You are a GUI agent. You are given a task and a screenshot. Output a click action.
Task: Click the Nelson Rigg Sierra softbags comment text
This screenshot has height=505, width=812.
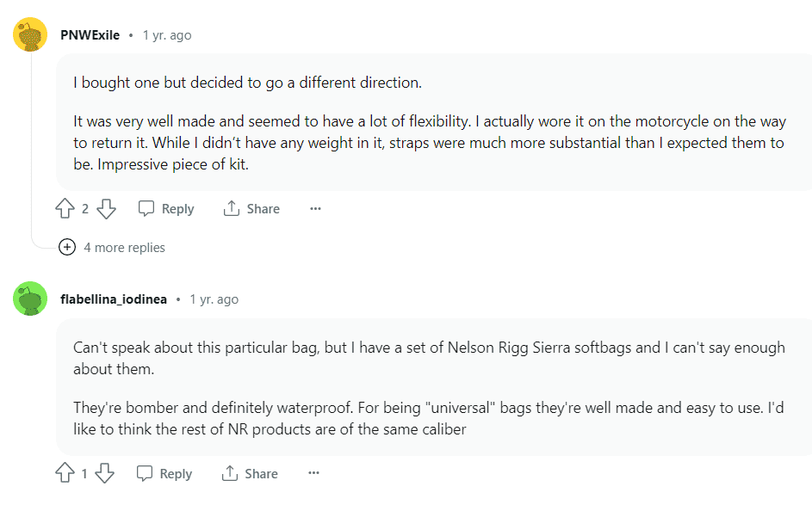pos(428,348)
